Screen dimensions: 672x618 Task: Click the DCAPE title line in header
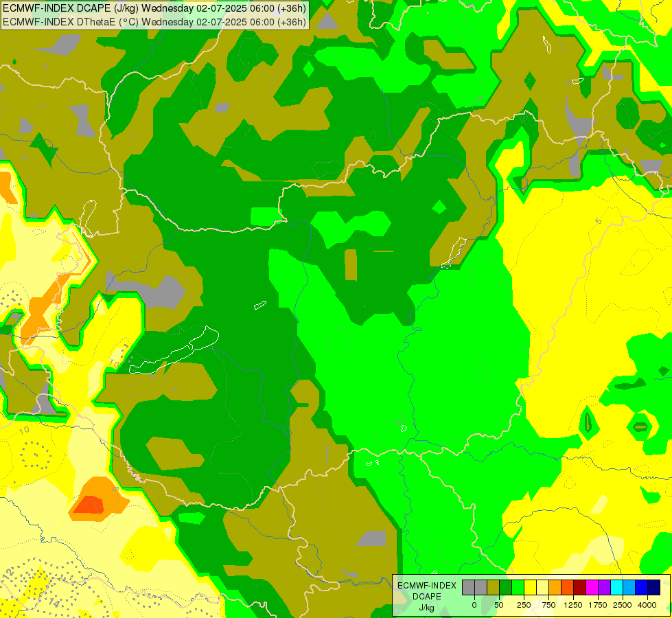click(x=154, y=8)
